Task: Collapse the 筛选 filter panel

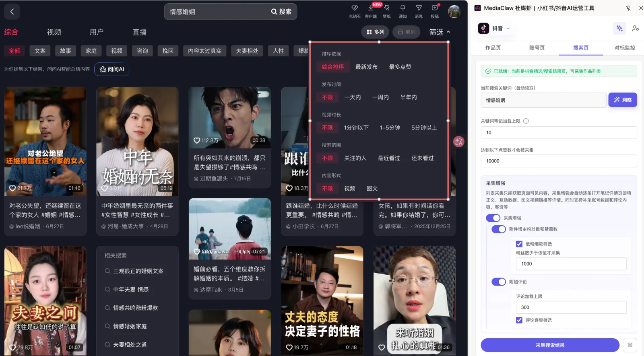Action: point(440,32)
